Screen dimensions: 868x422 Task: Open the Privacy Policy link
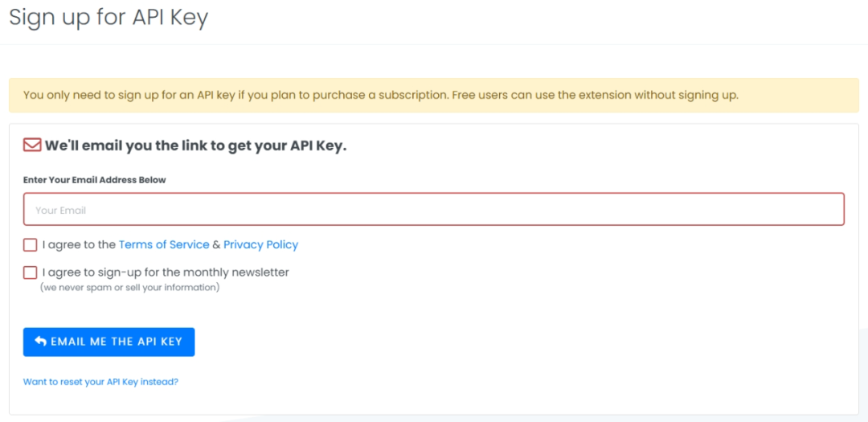260,244
